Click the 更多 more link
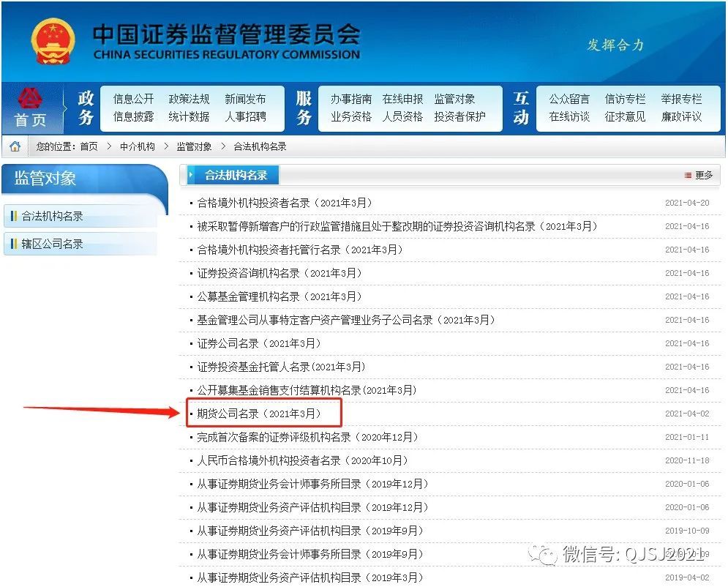This screenshot has width=728, height=587. point(699,175)
